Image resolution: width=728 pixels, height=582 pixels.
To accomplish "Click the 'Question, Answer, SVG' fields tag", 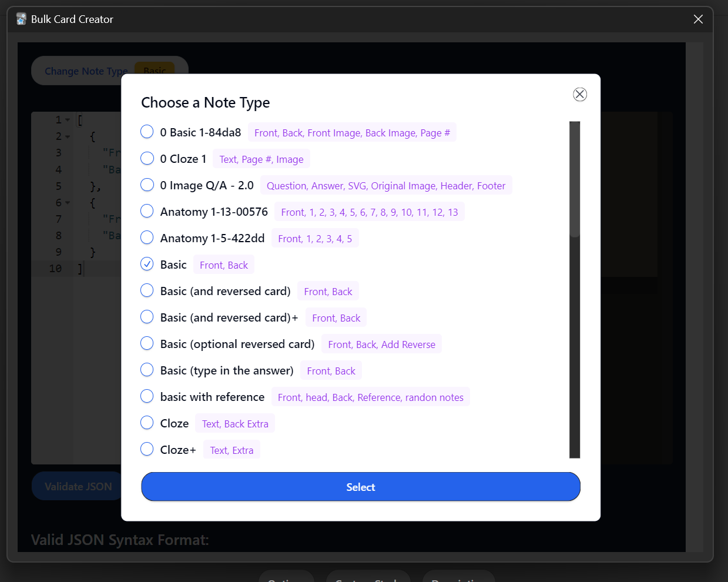I will click(386, 186).
